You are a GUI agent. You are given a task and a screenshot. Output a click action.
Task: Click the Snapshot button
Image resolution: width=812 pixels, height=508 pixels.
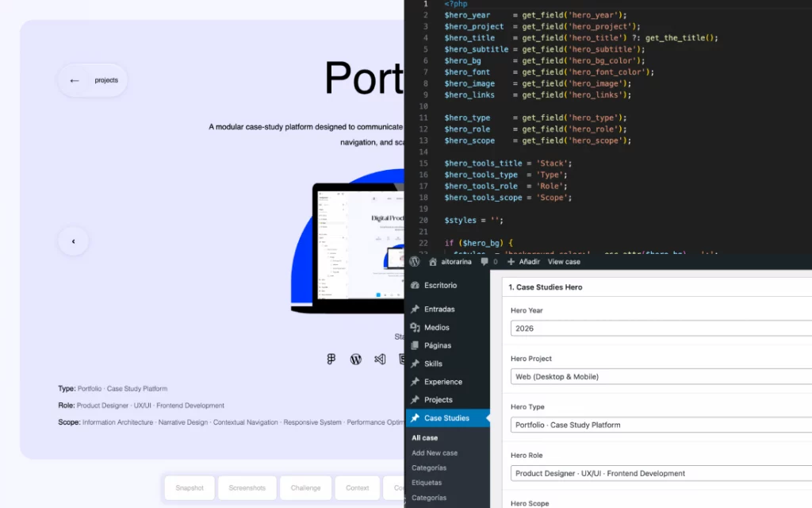(x=190, y=488)
